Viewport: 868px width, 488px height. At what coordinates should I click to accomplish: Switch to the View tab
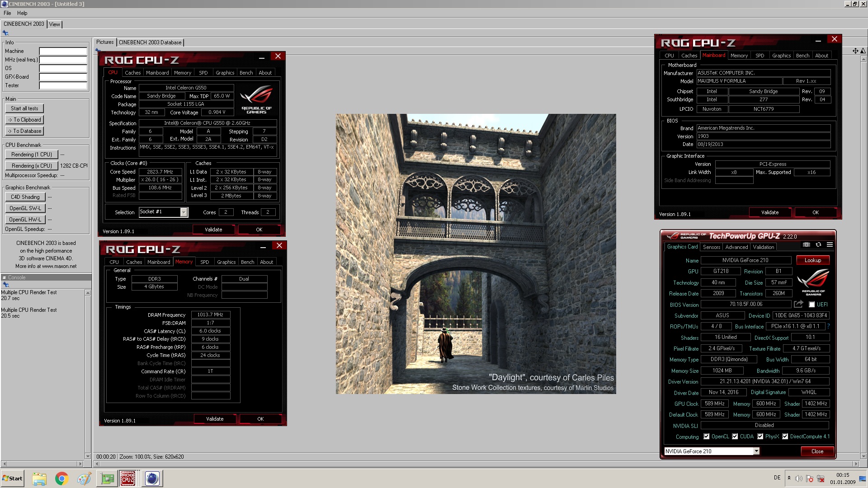pos(55,24)
